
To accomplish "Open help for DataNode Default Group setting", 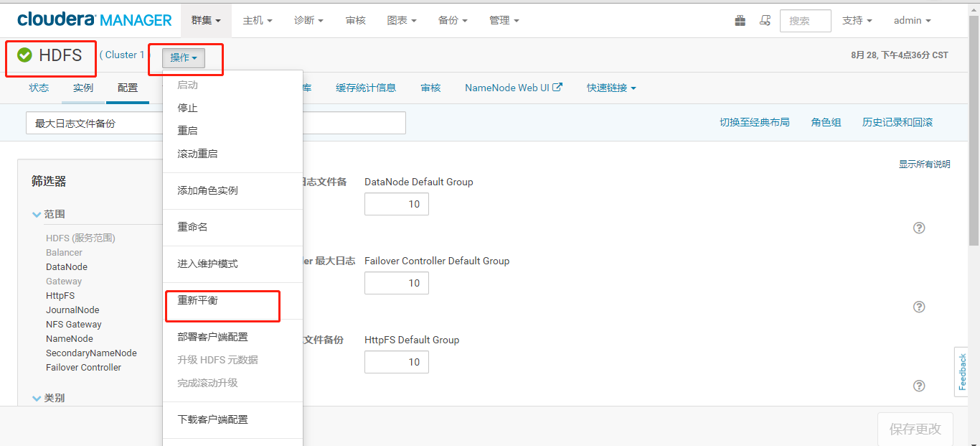I will pyautogui.click(x=919, y=228).
